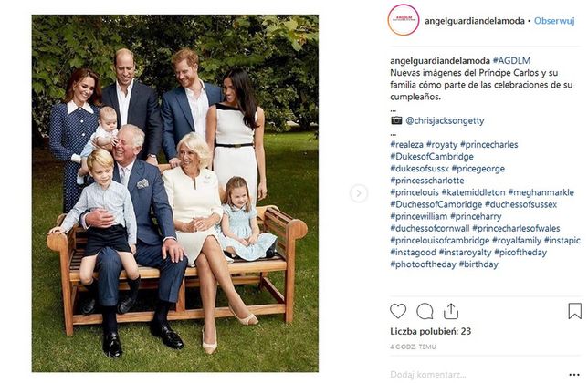View likes list Liczba polubień: 23
The height and width of the screenshot is (383, 588).
[431, 331]
